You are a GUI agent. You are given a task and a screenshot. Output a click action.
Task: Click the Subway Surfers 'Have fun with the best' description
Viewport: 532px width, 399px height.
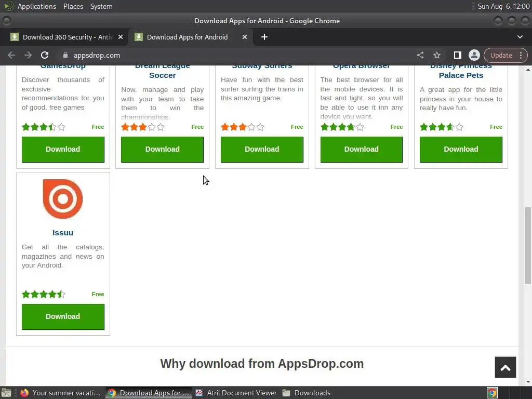[262, 89]
